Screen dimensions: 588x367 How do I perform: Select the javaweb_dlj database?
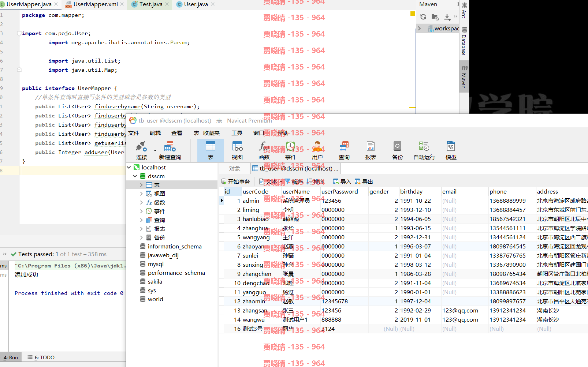(163, 255)
